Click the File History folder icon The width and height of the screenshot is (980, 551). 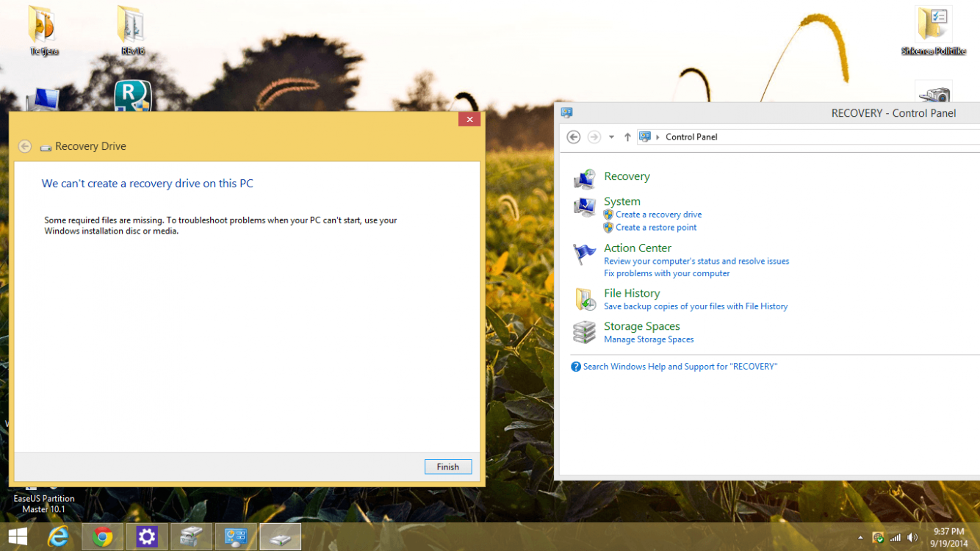(x=585, y=299)
